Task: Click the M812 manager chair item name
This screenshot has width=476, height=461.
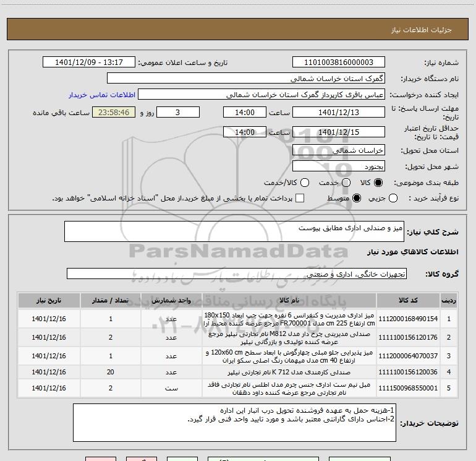Action: 289,338
